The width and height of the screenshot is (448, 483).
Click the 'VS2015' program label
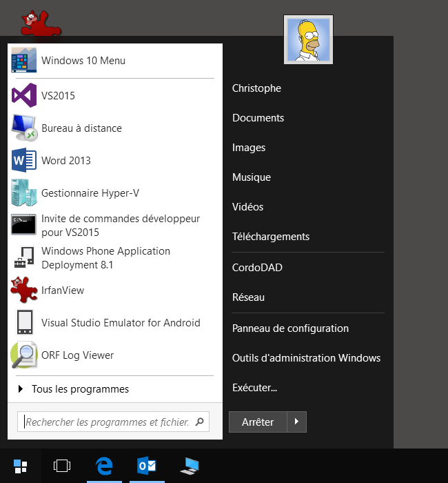(58, 95)
